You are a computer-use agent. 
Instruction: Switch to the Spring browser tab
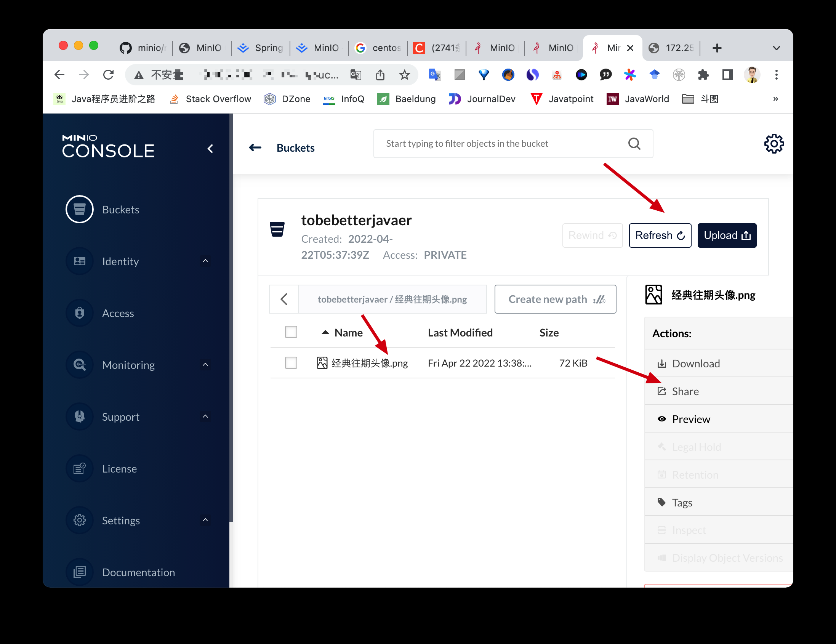pos(261,48)
